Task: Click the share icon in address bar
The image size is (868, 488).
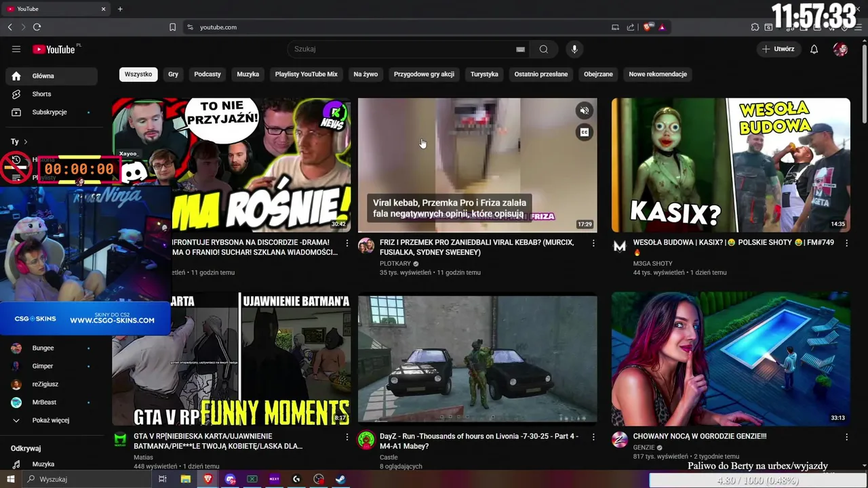Action: click(631, 27)
